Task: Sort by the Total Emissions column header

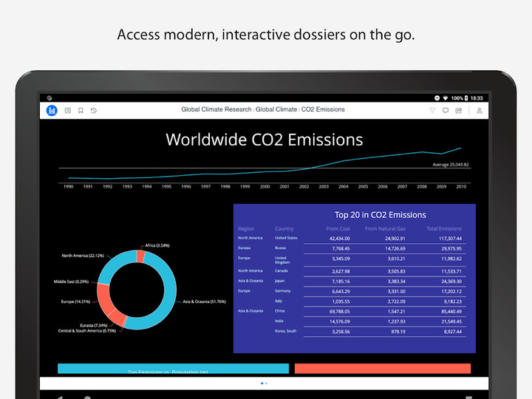Action: (x=443, y=229)
